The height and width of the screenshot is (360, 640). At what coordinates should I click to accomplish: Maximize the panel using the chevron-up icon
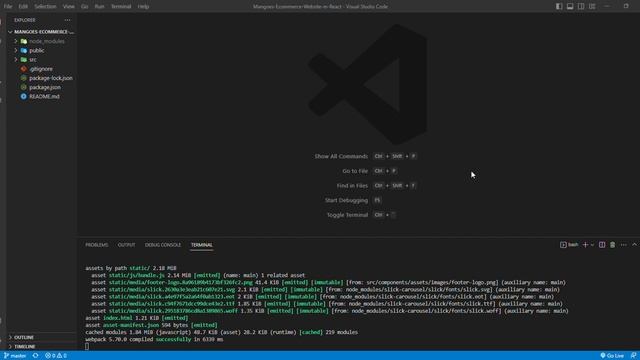(x=634, y=245)
